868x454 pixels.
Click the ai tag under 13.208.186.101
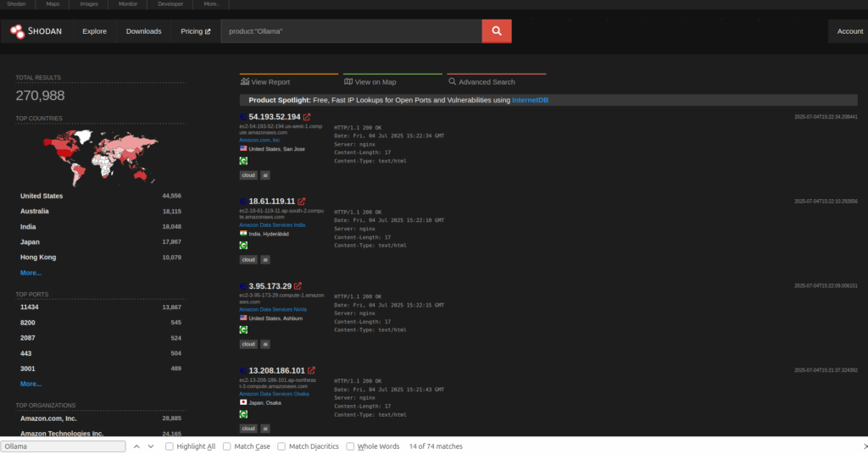click(265, 429)
